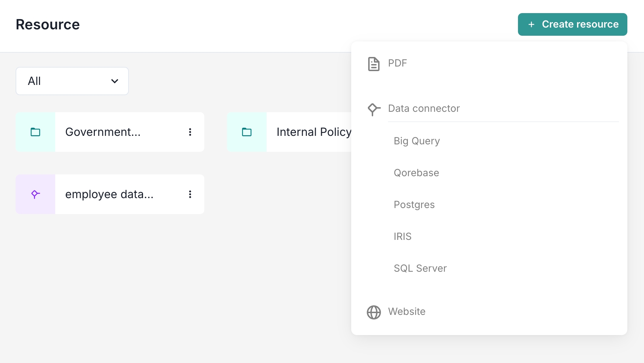Click the Government folder icon
Screen dimensions: 644x363
[x=35, y=132]
